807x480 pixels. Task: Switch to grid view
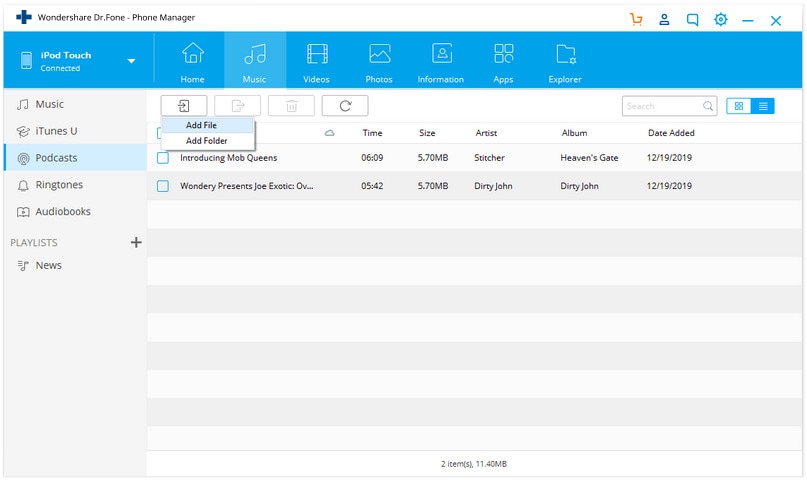point(739,106)
